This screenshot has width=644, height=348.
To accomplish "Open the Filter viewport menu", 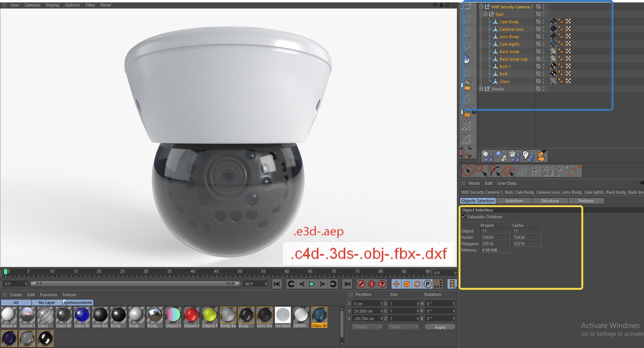I will tap(90, 5).
